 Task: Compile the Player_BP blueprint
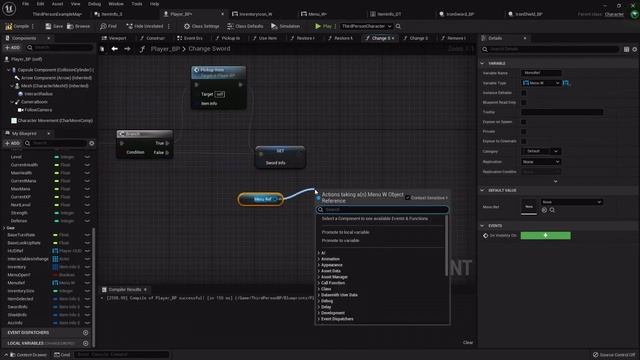17,26
